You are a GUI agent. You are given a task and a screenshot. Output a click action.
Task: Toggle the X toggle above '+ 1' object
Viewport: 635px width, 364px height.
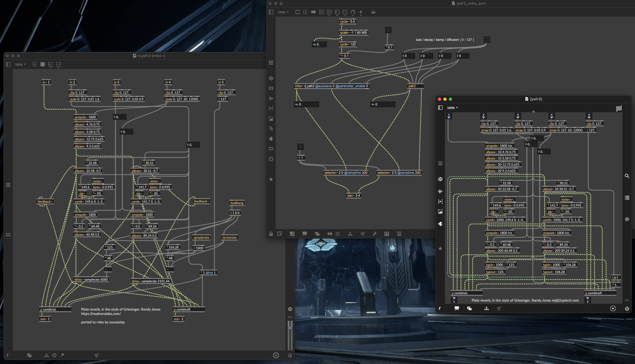(x=300, y=147)
